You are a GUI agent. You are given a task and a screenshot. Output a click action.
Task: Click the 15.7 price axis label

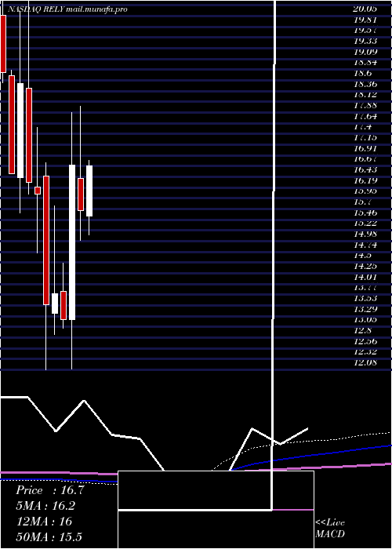coord(362,202)
